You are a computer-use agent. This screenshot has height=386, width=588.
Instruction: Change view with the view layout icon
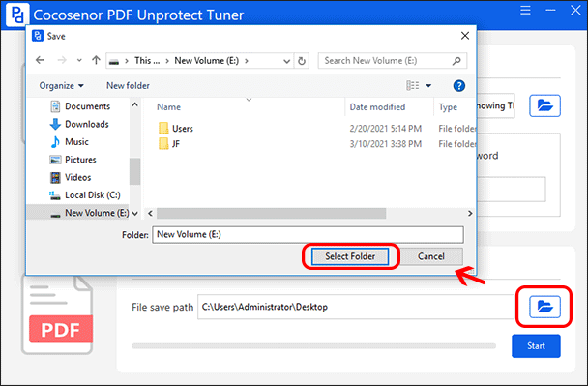(413, 85)
